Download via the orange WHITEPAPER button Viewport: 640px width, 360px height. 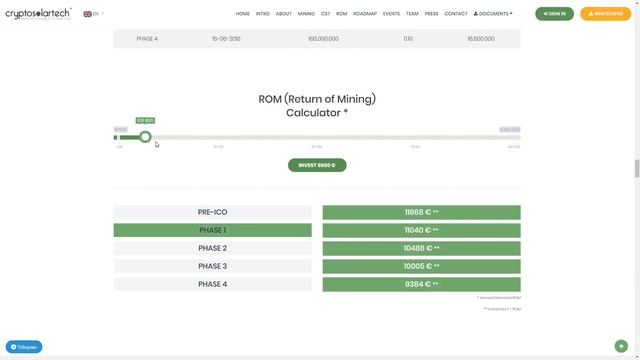tap(606, 14)
